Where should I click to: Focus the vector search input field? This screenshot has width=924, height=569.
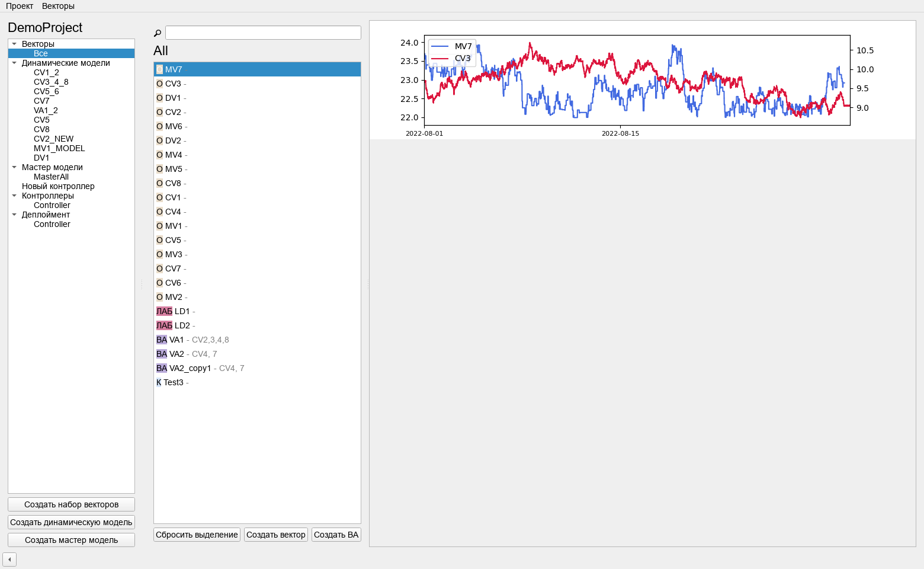coord(263,33)
